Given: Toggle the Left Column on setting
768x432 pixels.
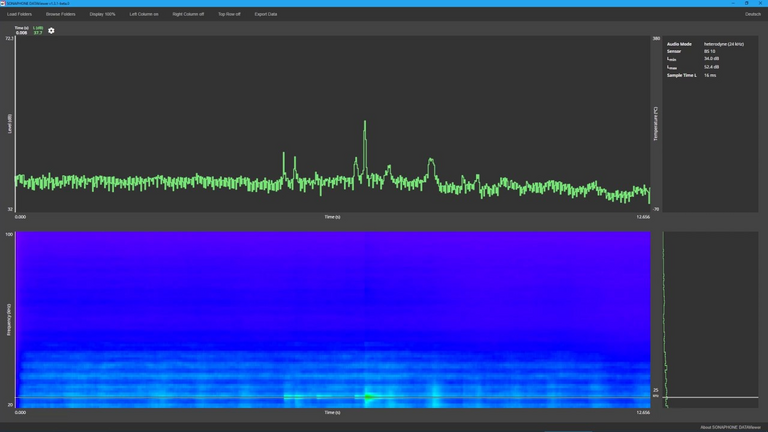Looking at the screenshot, I should point(144,14).
